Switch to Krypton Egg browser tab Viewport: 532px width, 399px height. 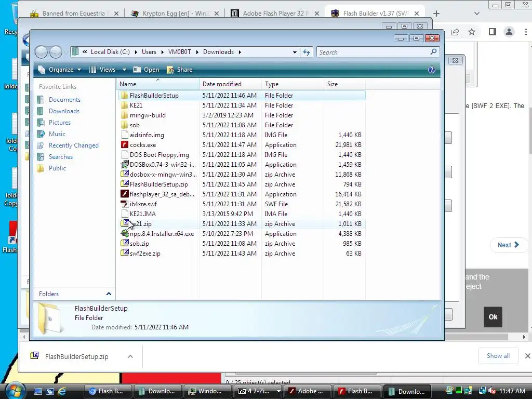coord(175,14)
